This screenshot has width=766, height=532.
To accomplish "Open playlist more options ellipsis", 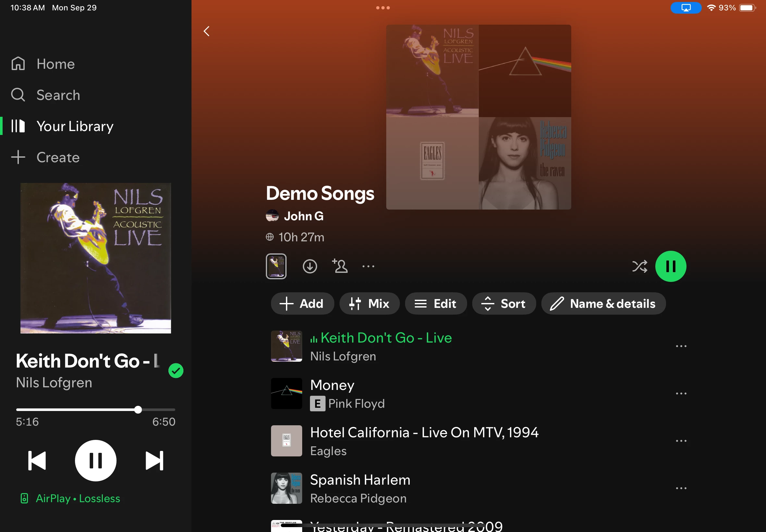I will tap(368, 266).
